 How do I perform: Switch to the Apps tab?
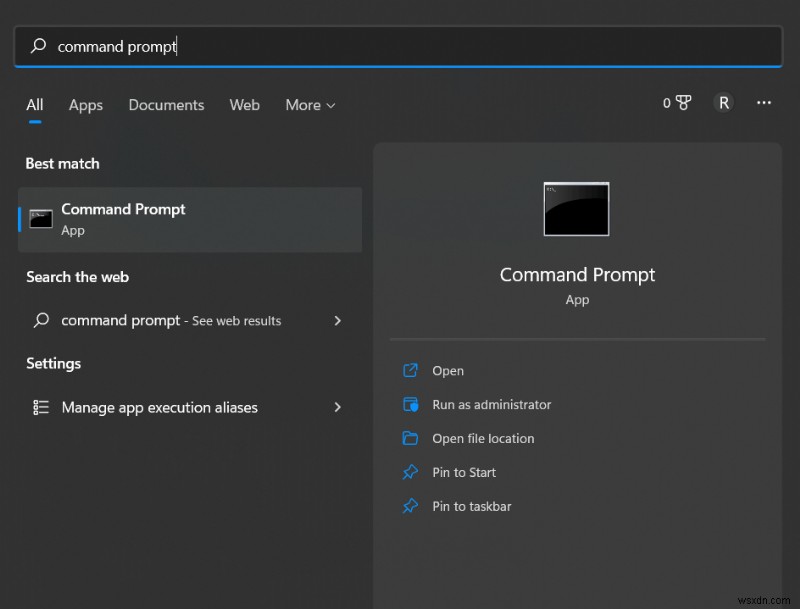click(x=86, y=105)
